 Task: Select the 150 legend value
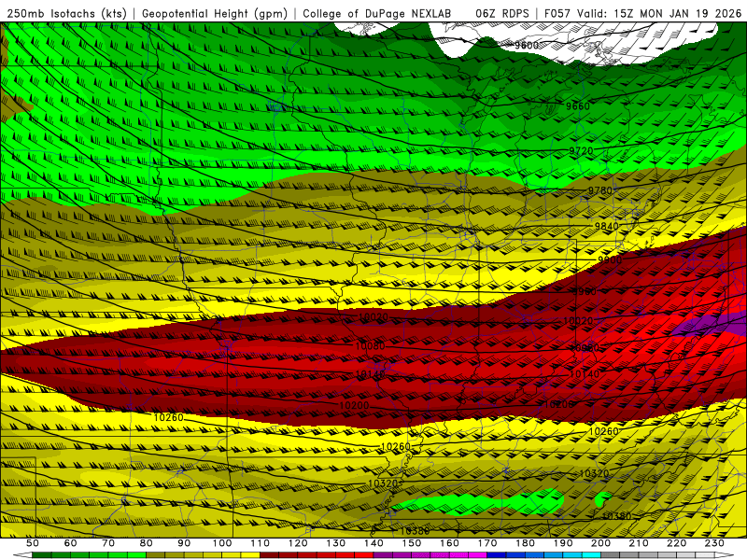tap(412, 543)
